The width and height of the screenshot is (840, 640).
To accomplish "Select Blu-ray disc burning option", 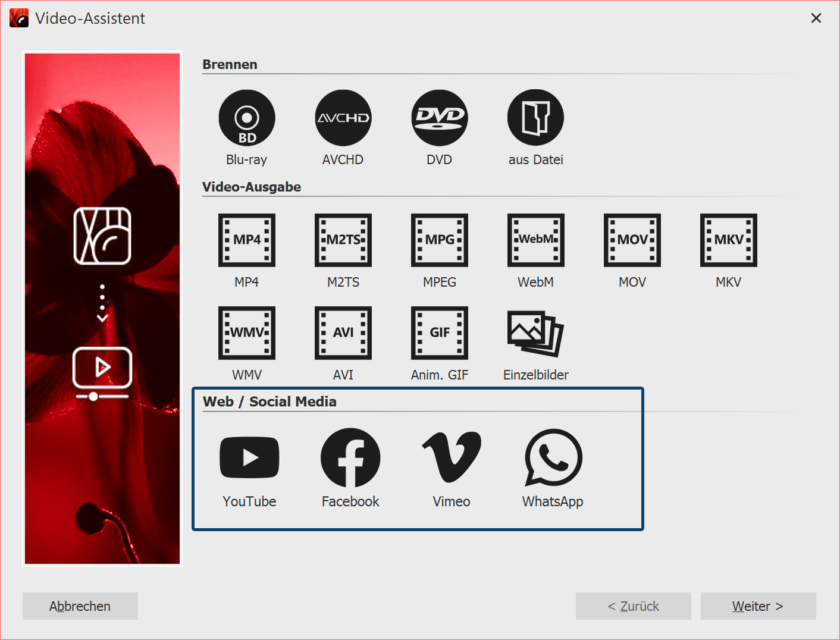I will [x=247, y=118].
